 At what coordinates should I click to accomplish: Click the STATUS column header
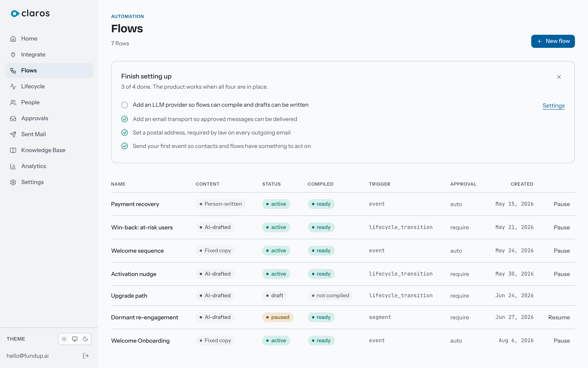271,184
